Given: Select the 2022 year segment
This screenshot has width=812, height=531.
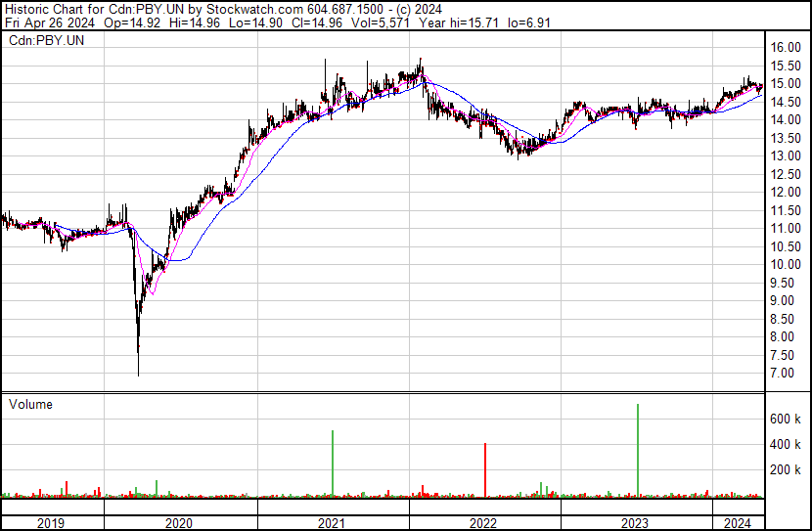Looking at the screenshot, I should (483, 523).
